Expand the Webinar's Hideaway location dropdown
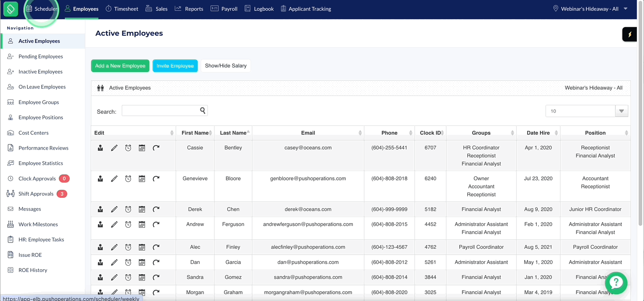Screen dimensions: 644x301 click(590, 9)
